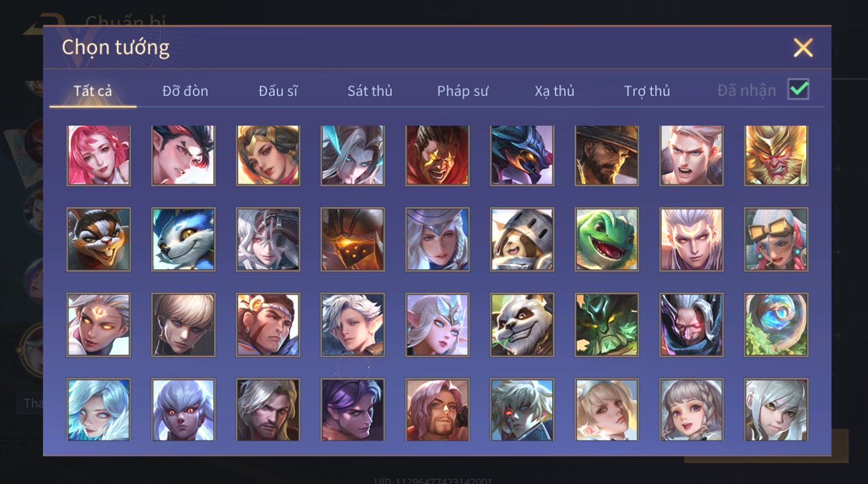This screenshot has height=484, width=868.
Task: Choose the blue cat hero portrait
Action: pos(183,239)
